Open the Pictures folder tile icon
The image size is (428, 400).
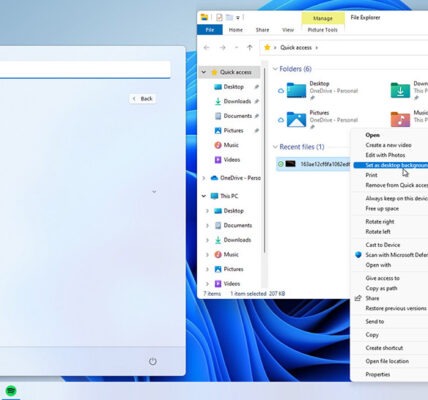[x=296, y=119]
